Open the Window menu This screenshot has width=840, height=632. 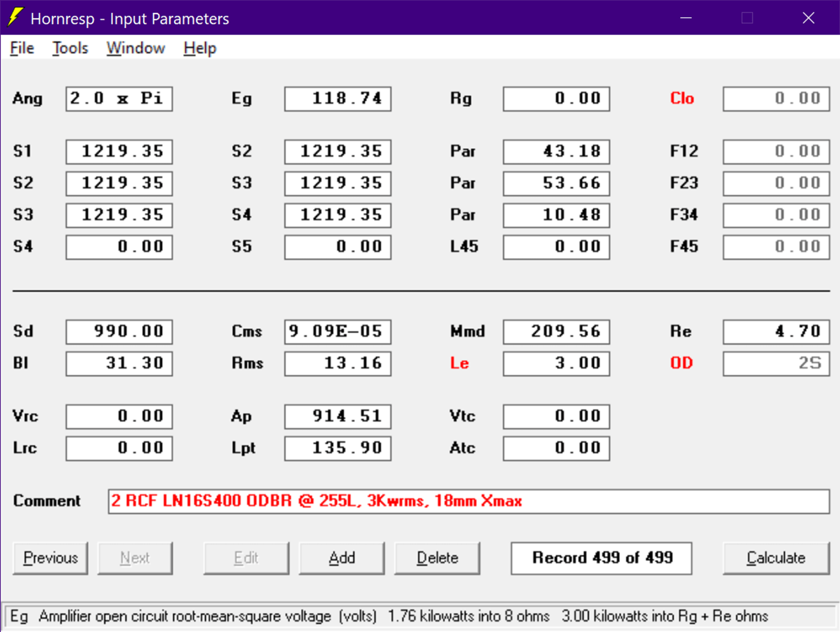click(136, 48)
